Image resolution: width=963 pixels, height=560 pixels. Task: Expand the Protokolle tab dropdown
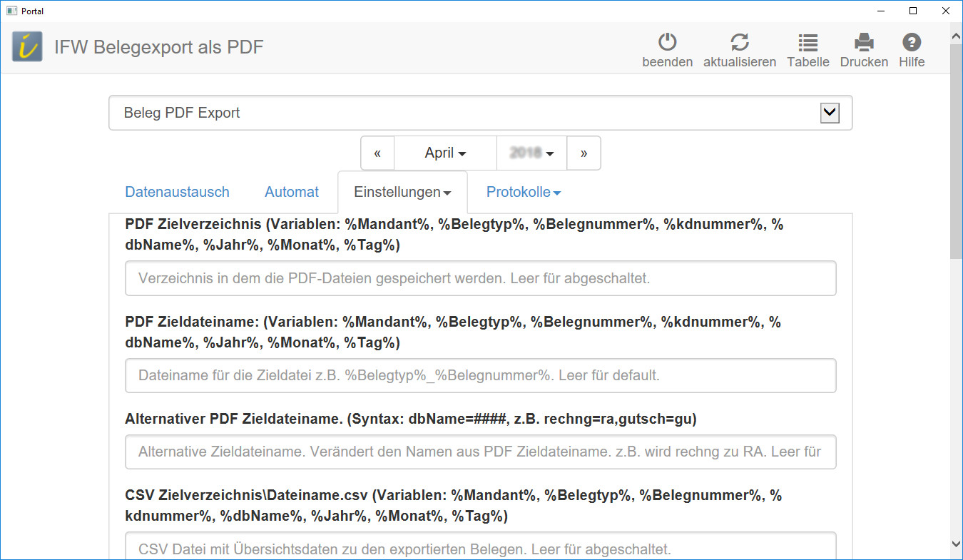pyautogui.click(x=523, y=192)
